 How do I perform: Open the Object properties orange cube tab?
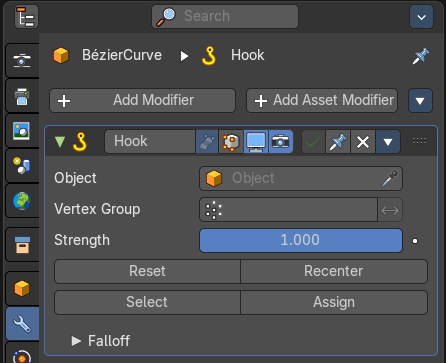click(x=22, y=288)
